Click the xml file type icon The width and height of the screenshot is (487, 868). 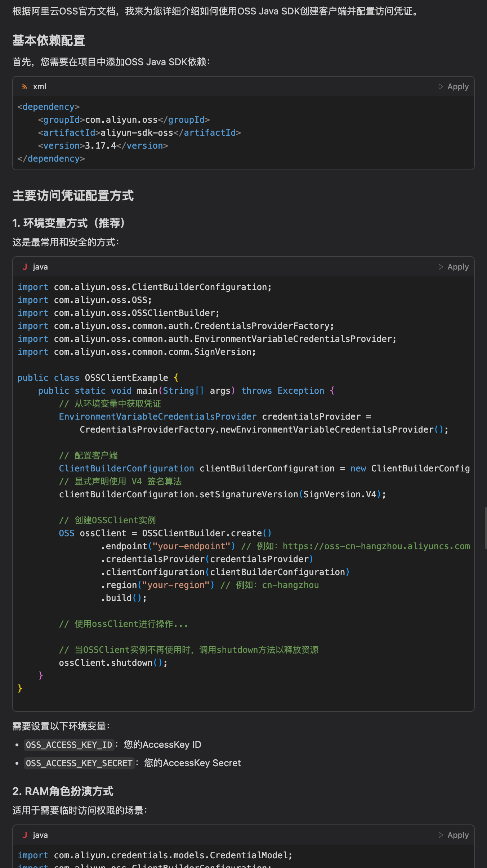[x=24, y=87]
